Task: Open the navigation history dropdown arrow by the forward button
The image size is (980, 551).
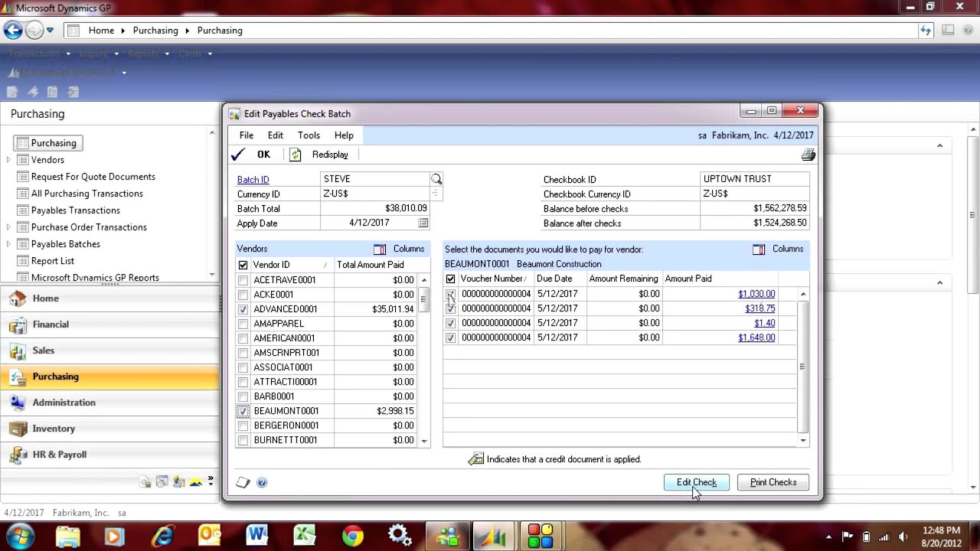Action: pyautogui.click(x=50, y=31)
